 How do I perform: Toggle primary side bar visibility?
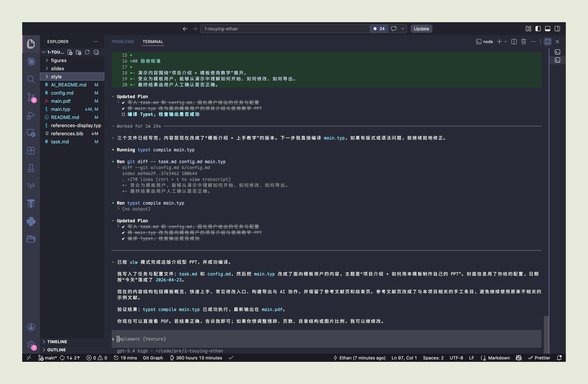coord(538,29)
